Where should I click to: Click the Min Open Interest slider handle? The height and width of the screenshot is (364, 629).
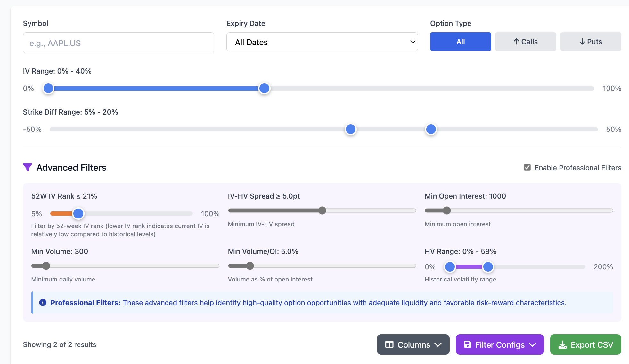pos(447,210)
